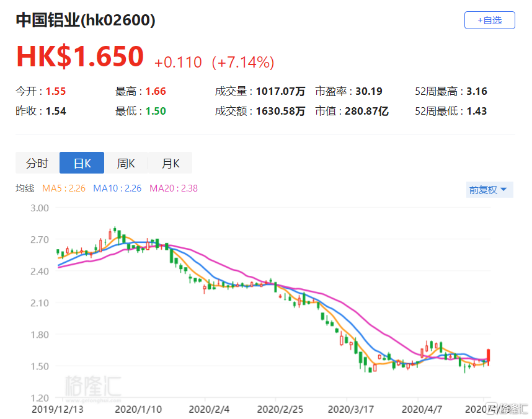
Task: Click the 均线 label
Action: tap(25, 188)
